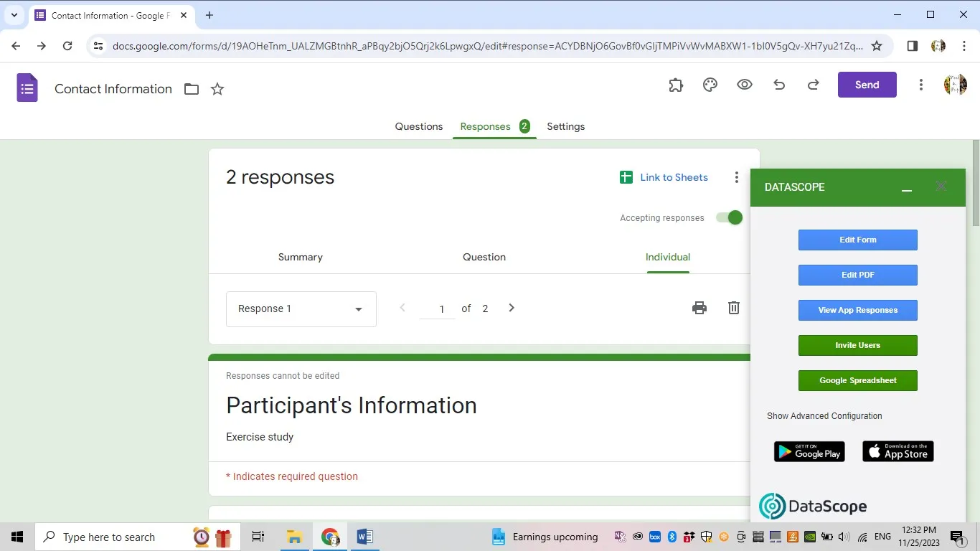
Task: Delete this response with the trash icon
Action: [733, 307]
